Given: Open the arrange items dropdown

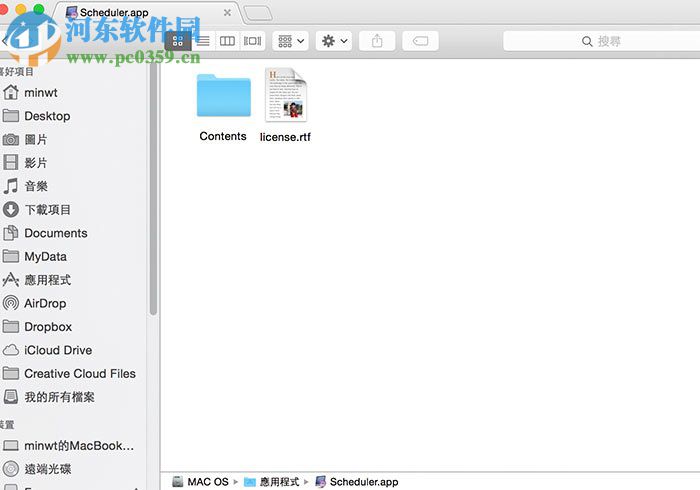Looking at the screenshot, I should (x=291, y=41).
